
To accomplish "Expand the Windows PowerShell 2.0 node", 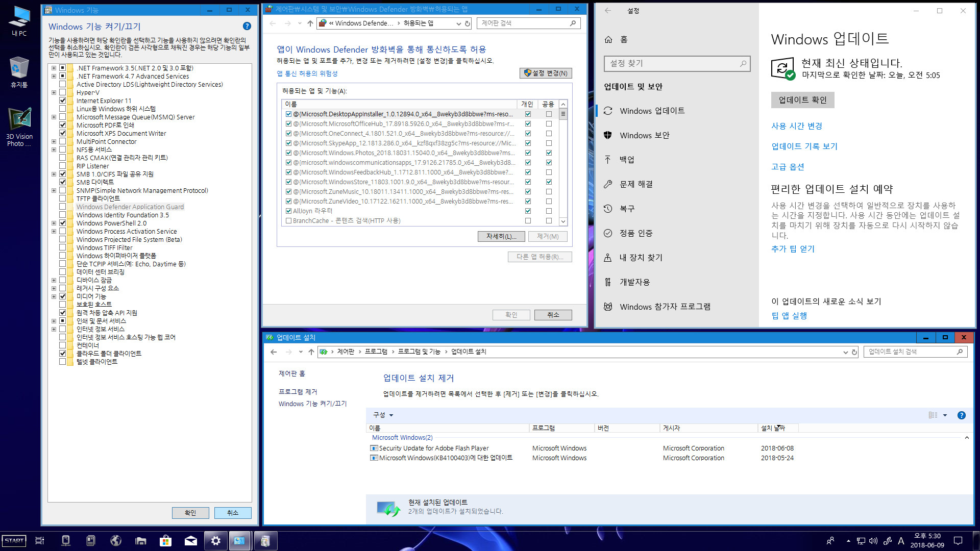I will pos(54,223).
